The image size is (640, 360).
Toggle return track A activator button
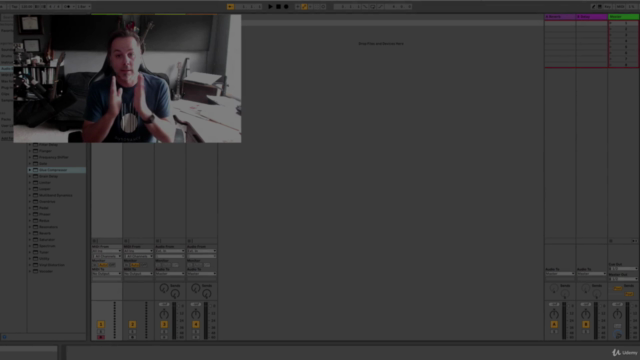554,324
